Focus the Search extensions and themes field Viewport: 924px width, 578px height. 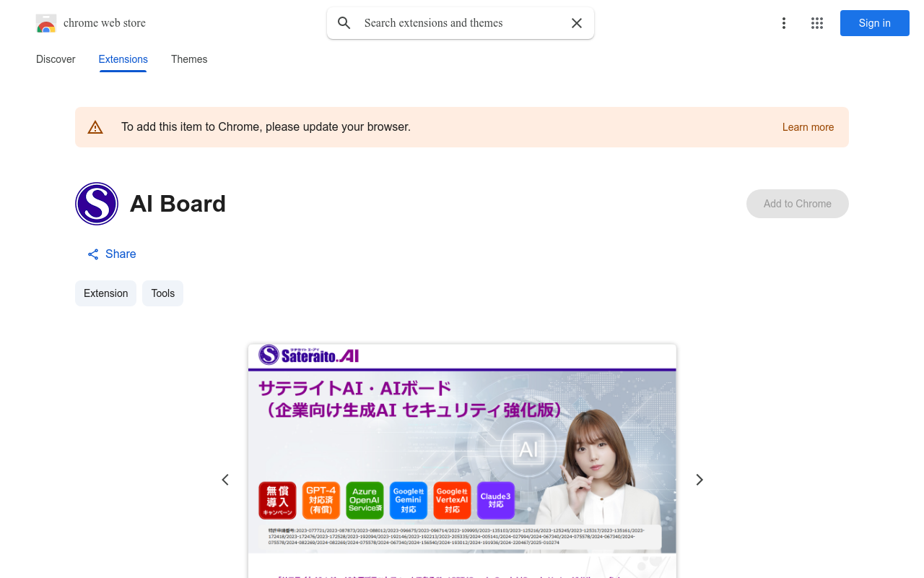[x=462, y=23]
